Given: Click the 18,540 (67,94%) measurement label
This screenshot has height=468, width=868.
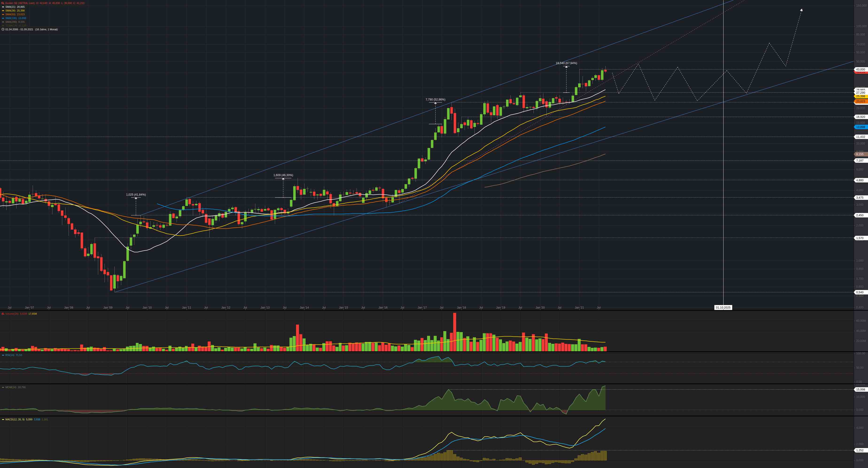Looking at the screenshot, I should point(566,63).
